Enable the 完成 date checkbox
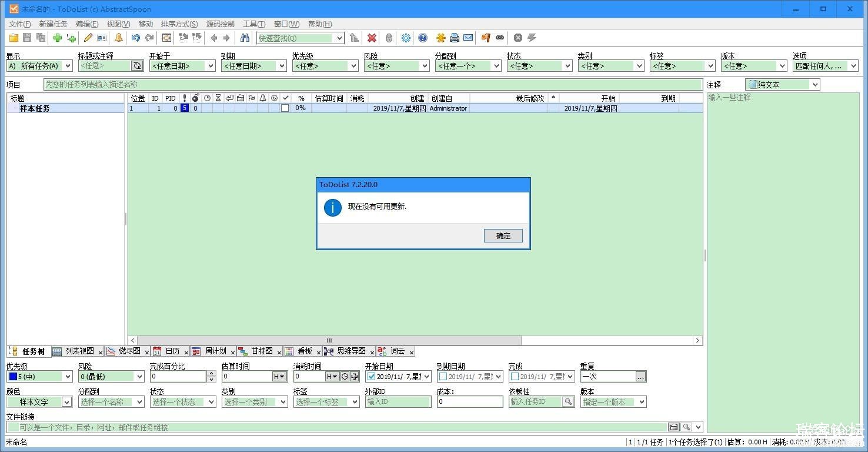 pos(515,377)
